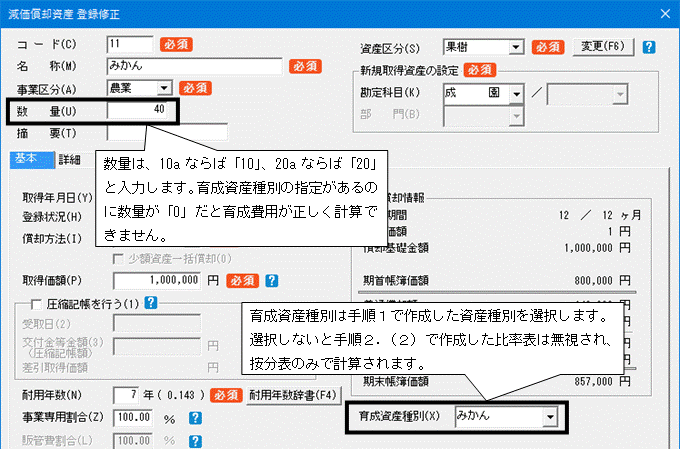Click the 差引取得価額 label

(x=55, y=368)
